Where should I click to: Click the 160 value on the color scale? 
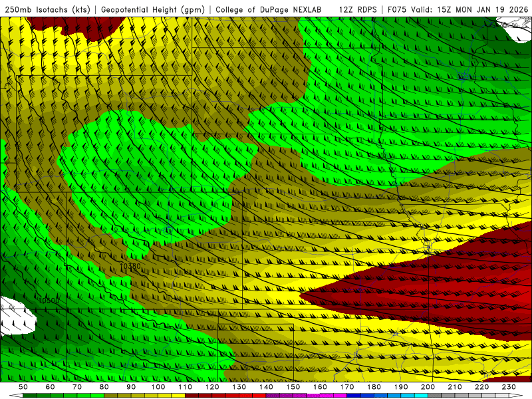(x=320, y=387)
